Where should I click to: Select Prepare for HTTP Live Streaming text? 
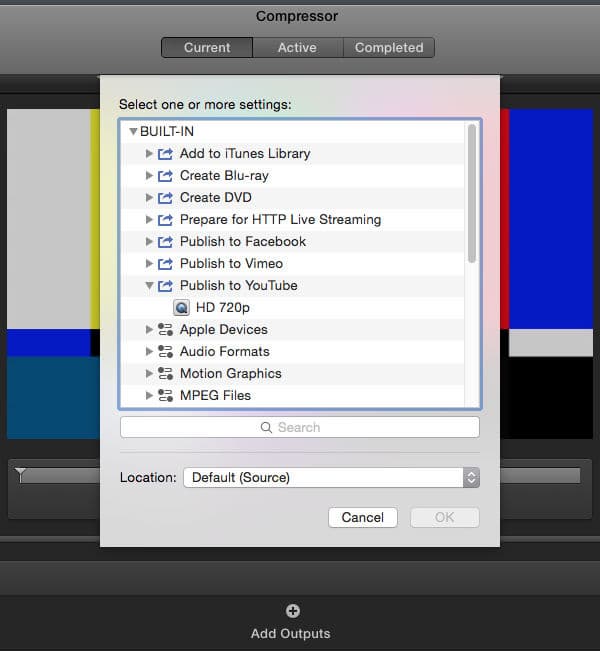pos(281,220)
